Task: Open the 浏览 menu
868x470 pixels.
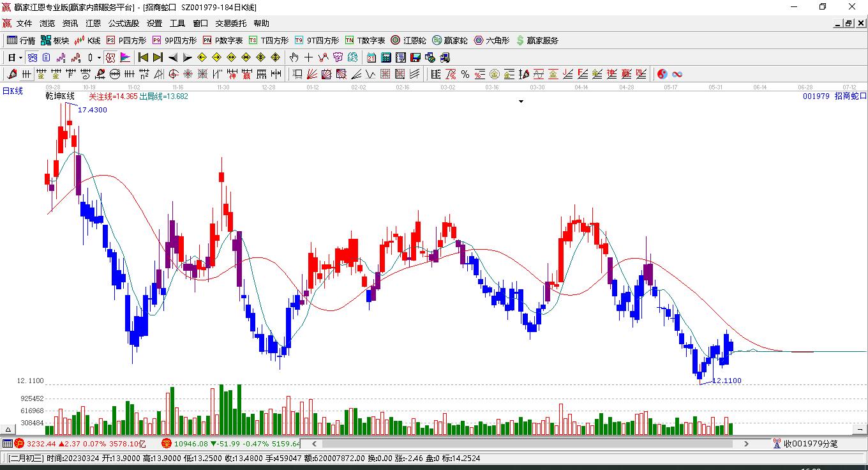Action: [47, 23]
